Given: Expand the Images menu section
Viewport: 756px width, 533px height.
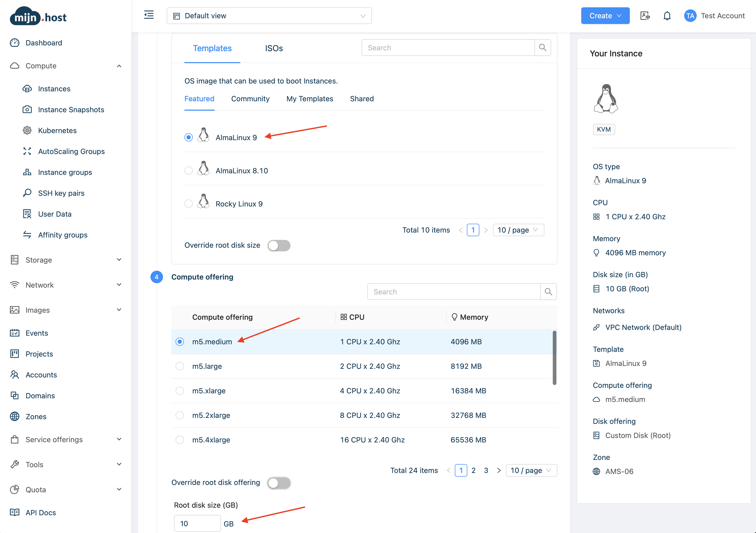Looking at the screenshot, I should pos(119,310).
